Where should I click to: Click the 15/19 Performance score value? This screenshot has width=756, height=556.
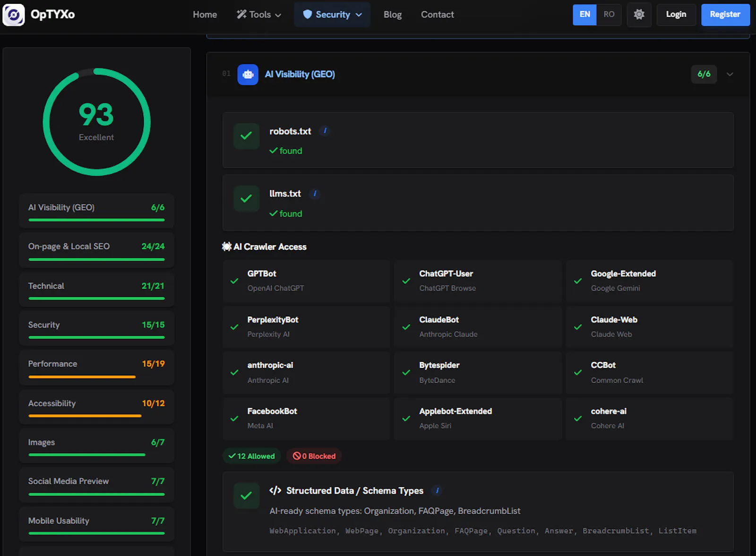(153, 364)
